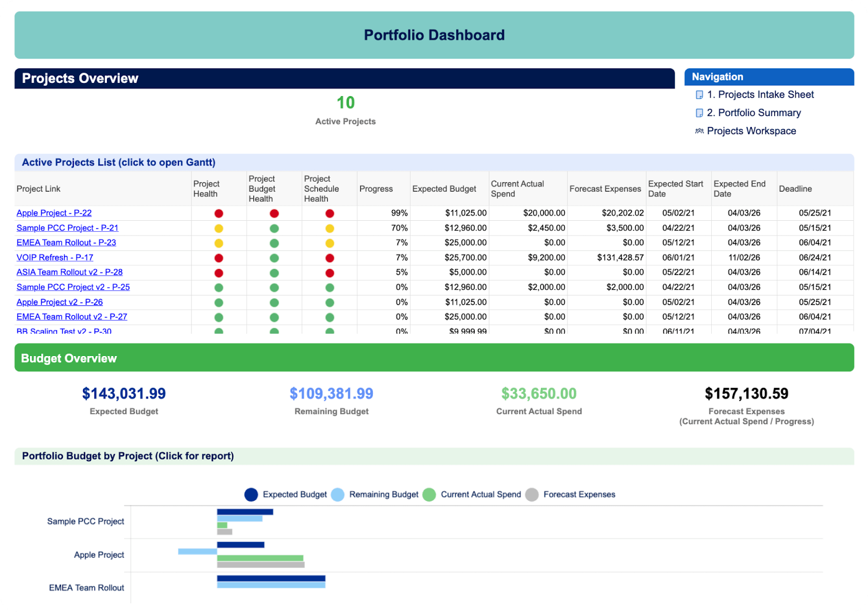868x612 pixels.
Task: Open the VOIP Refresh - P-17 link
Action: (55, 258)
